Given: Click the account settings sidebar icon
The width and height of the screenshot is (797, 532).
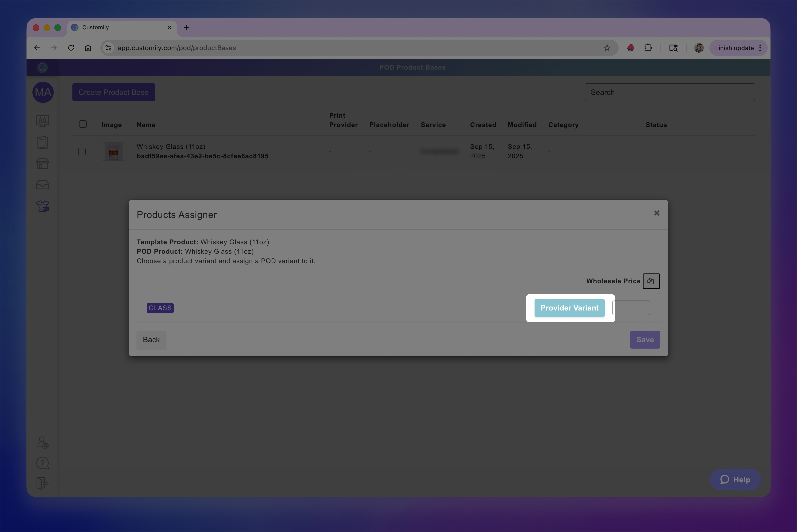Looking at the screenshot, I should [x=43, y=443].
